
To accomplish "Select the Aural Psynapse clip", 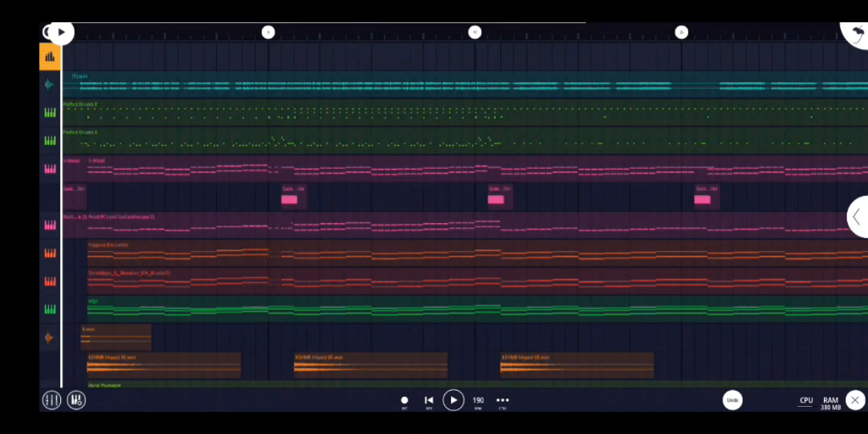I will pos(477,385).
